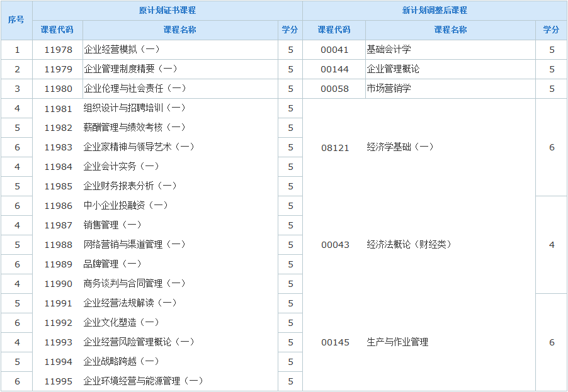Click the 原计划证书课程 header cell
Viewport: 568px width, 392px height.
click(168, 11)
